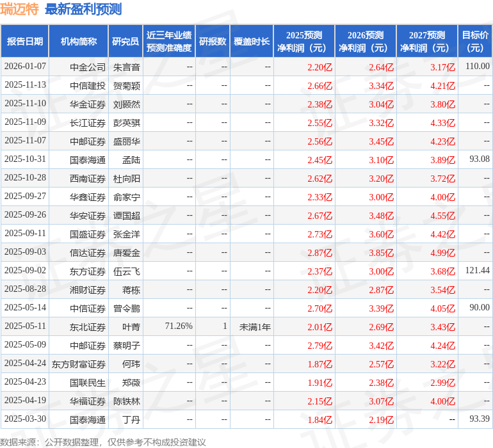Click the institution 华鑫证券

[88, 197]
